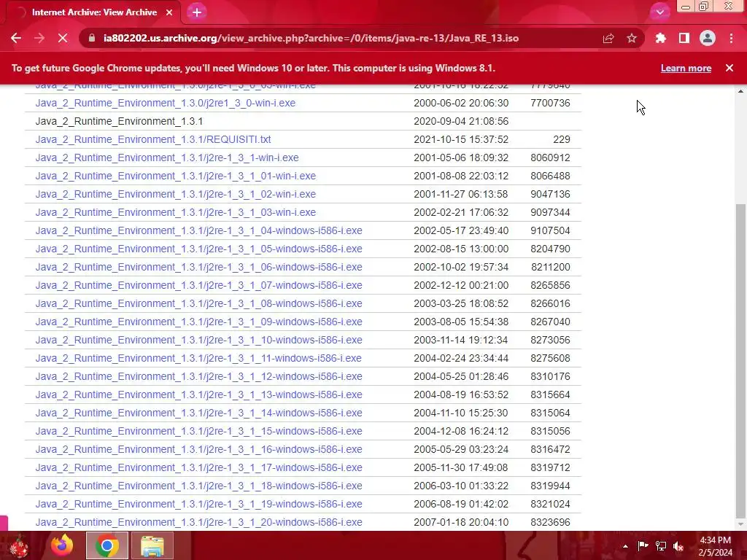Show hidden system tray icons

625,546
